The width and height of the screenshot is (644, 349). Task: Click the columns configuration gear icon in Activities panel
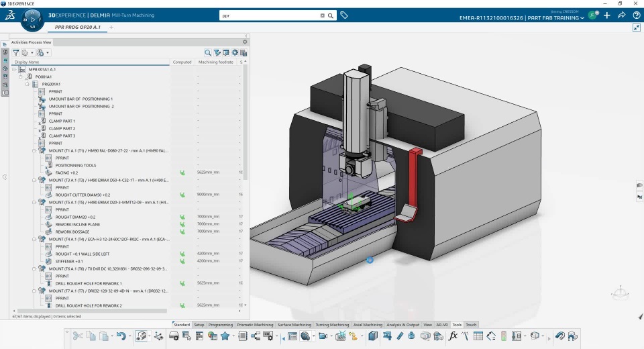[235, 52]
